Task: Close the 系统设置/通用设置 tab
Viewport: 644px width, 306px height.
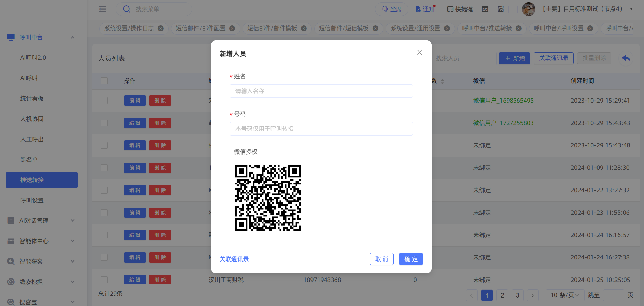Action: [x=447, y=28]
